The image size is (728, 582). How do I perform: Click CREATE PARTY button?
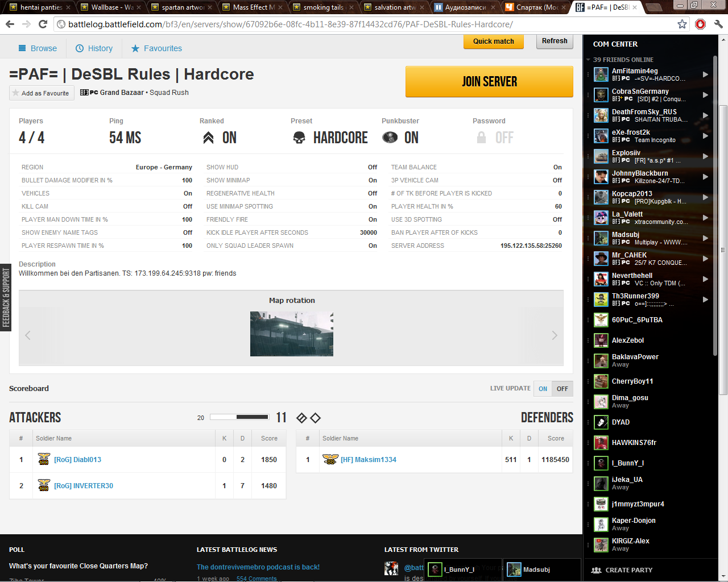tap(622, 570)
